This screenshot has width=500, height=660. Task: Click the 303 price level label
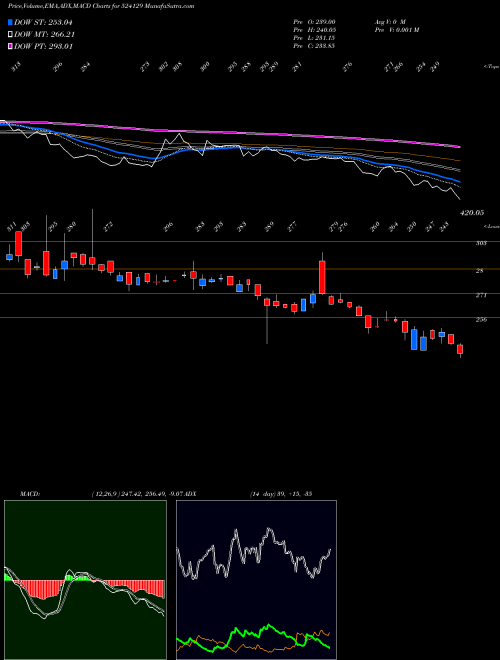(481, 243)
